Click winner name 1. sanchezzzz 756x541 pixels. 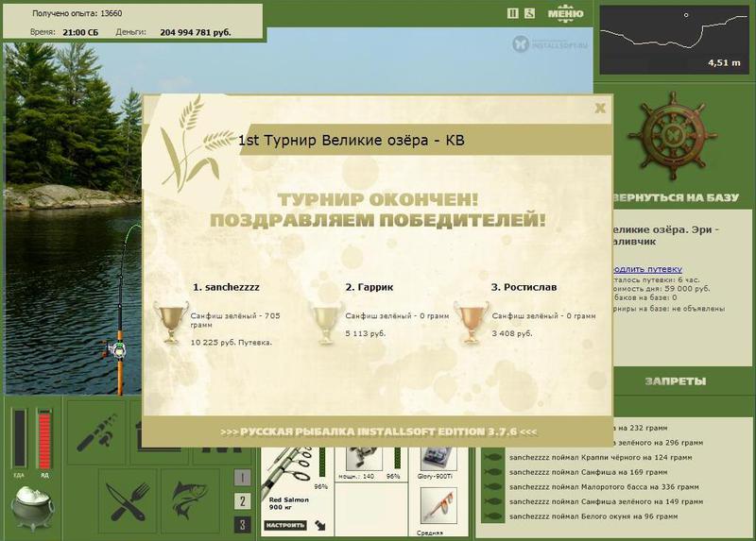[226, 287]
